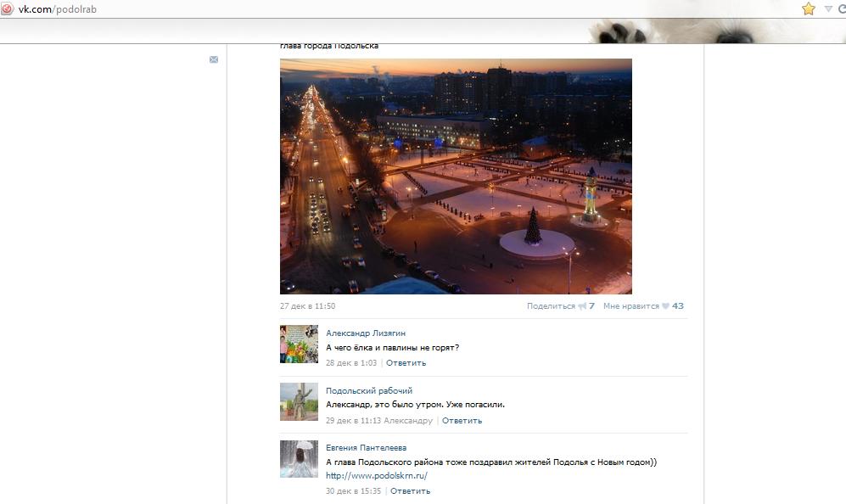Reply to Александр Лизягин's comment
846x504 pixels.
(406, 363)
